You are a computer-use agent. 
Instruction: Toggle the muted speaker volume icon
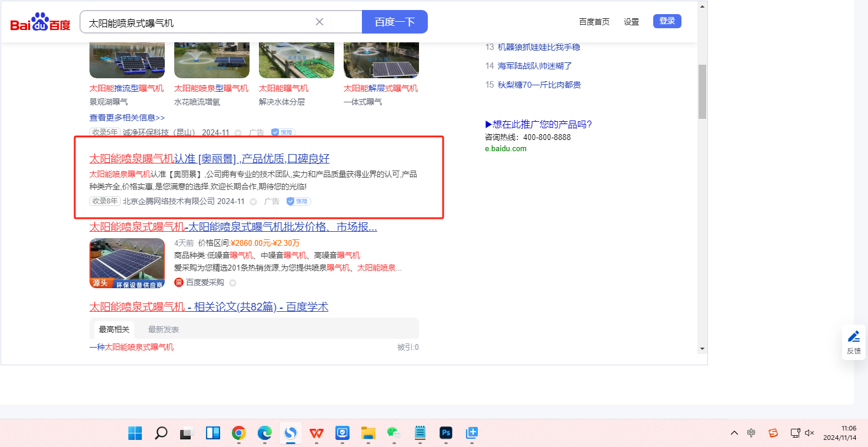(x=810, y=433)
